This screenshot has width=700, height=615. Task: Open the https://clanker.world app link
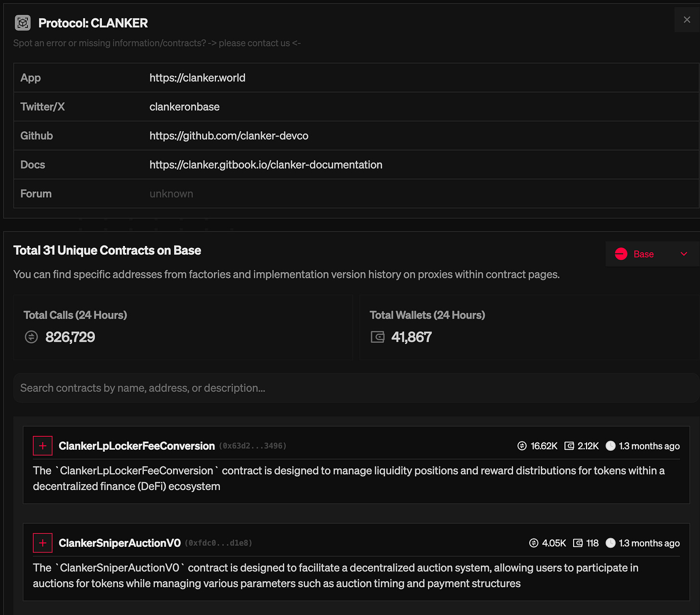click(197, 78)
